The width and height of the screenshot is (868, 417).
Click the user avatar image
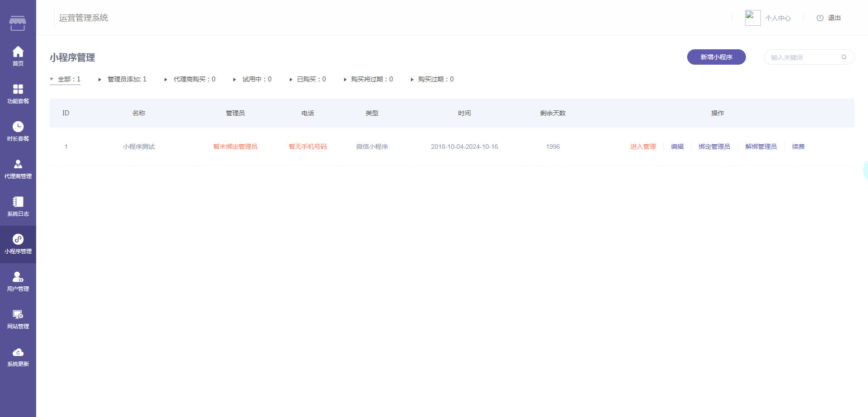point(753,18)
